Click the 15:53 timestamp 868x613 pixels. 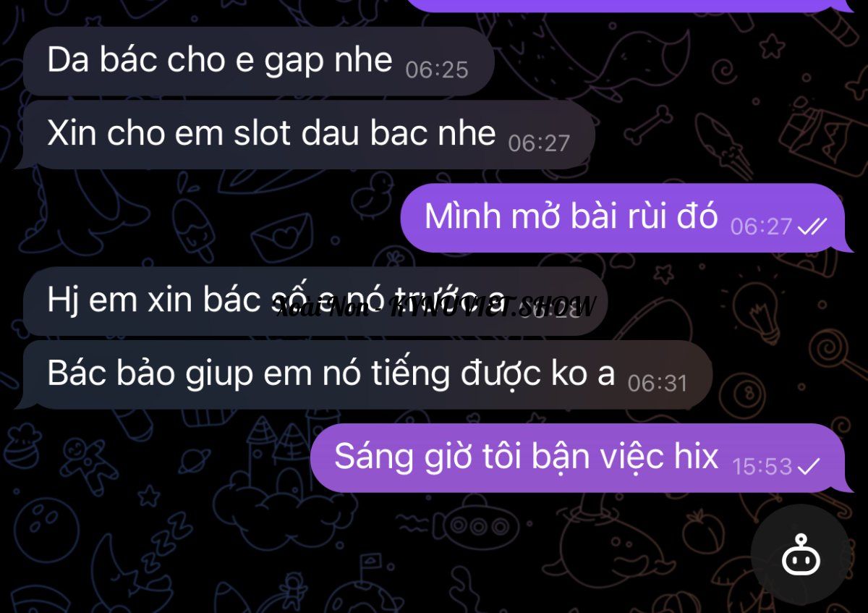pyautogui.click(x=762, y=467)
